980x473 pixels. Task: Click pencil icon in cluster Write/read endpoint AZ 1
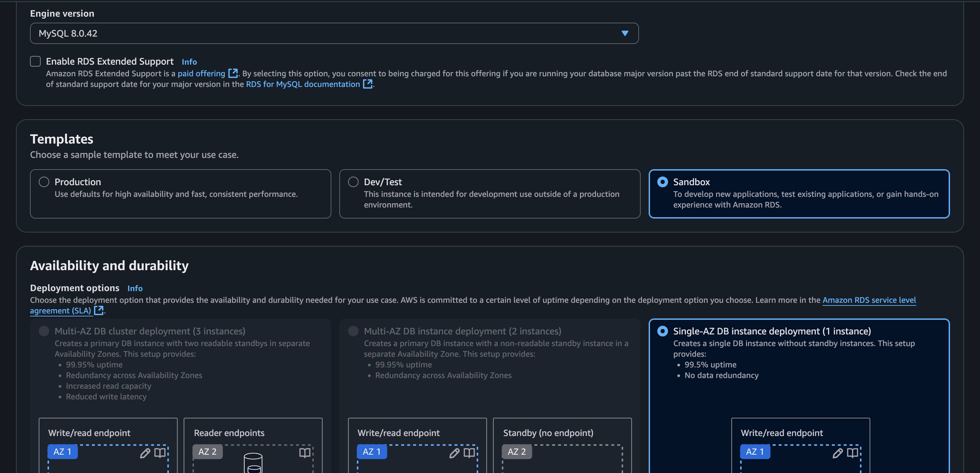[145, 453]
